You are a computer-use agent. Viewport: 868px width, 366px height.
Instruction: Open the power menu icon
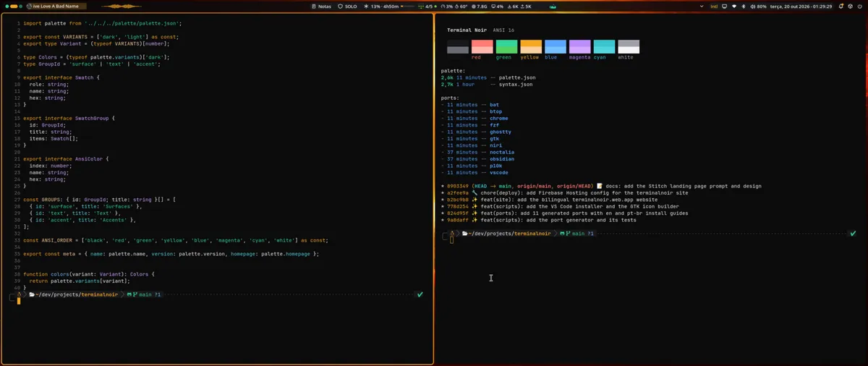pyautogui.click(x=859, y=7)
